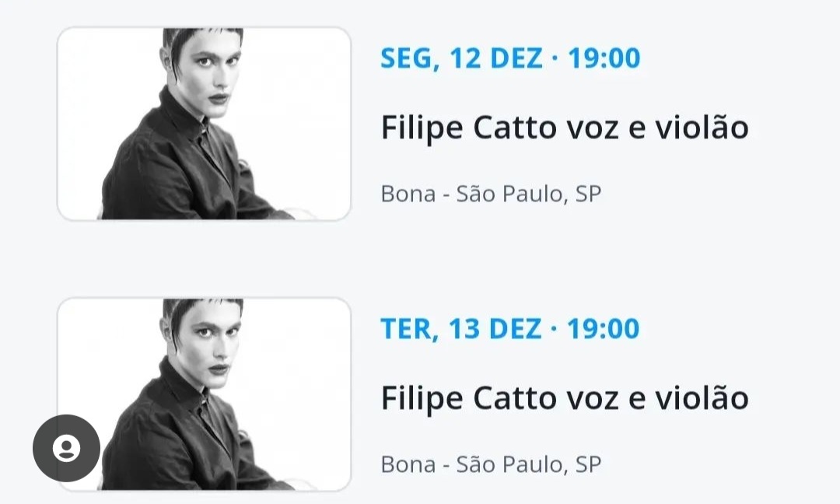This screenshot has width=840, height=504.
Task: Click the words 'voz e violão' in the 12 DEZ title
Action: click(655, 128)
